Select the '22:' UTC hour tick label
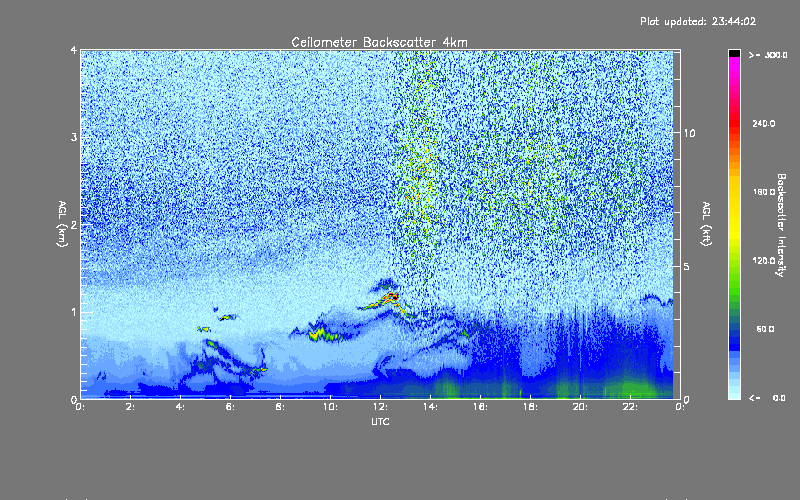This screenshot has height=500, width=800. point(630,407)
